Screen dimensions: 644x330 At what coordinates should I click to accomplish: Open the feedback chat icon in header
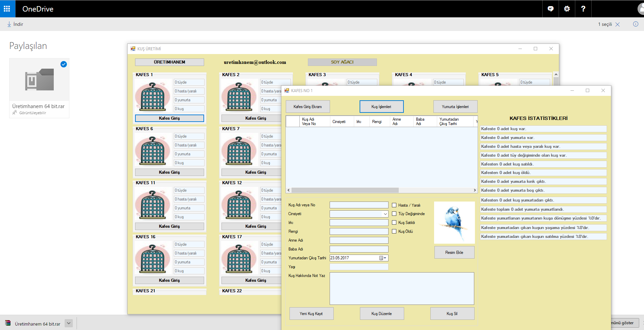[550, 9]
